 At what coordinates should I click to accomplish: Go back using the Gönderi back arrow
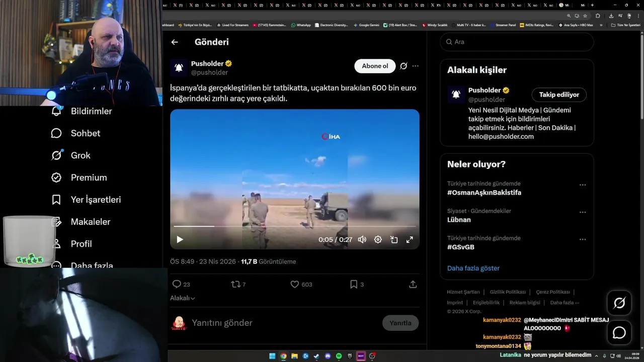[x=175, y=42]
